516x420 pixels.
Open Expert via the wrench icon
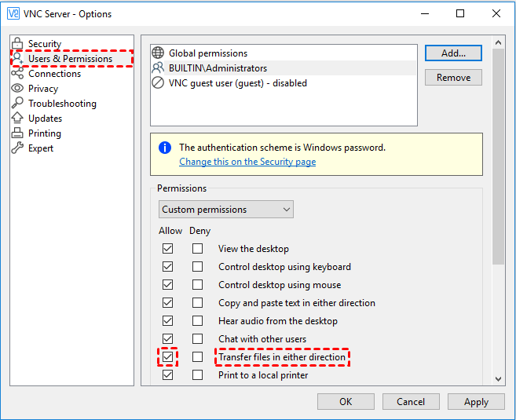click(x=17, y=148)
